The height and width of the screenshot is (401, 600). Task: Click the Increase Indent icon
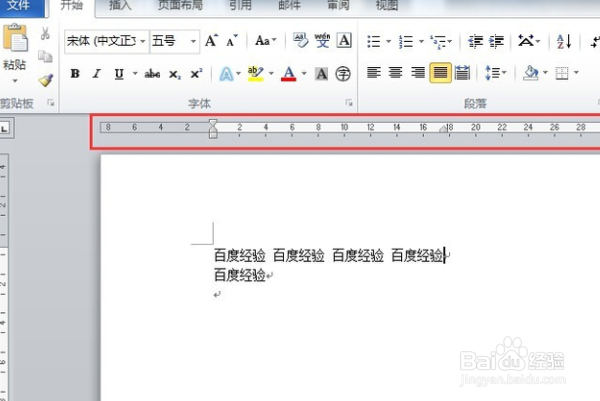point(497,41)
